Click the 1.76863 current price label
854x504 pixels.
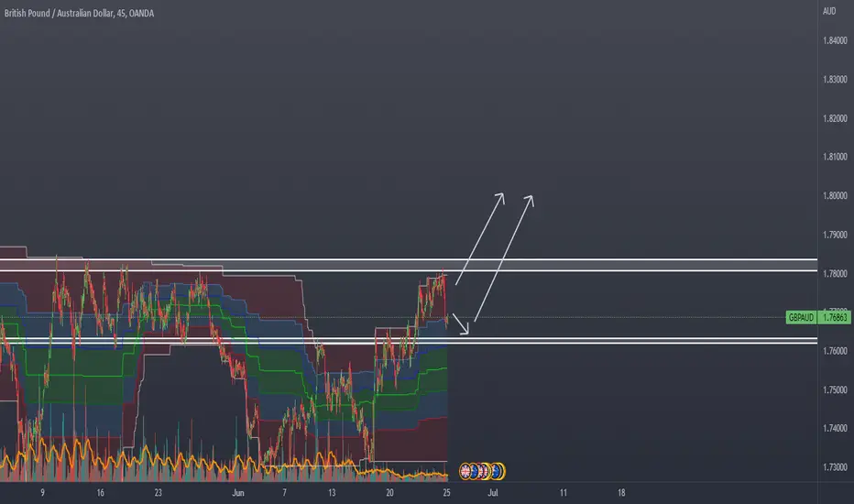835,317
